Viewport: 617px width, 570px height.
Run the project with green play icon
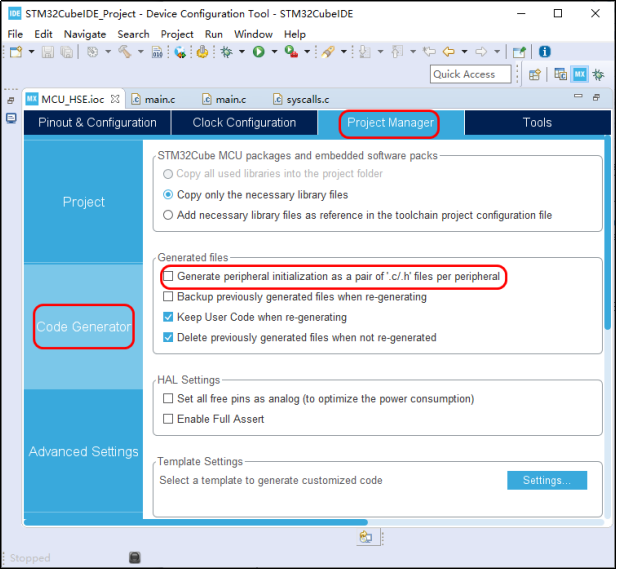pyautogui.click(x=259, y=52)
